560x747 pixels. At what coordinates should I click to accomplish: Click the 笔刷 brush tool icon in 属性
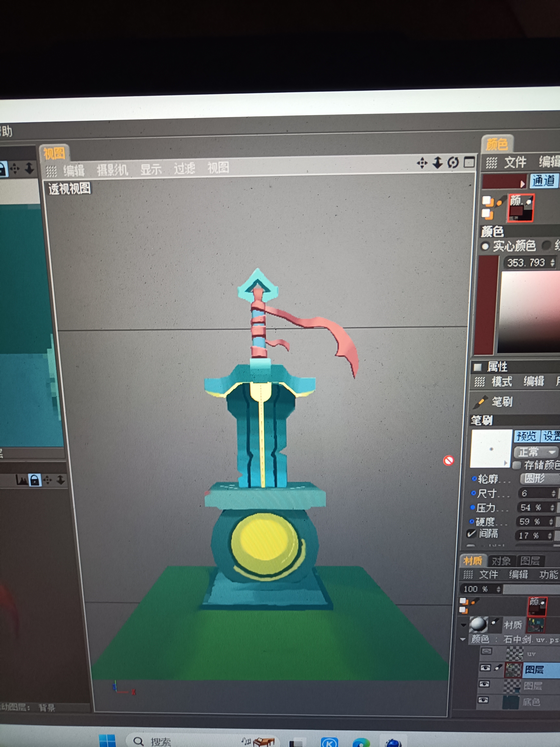pos(480,402)
